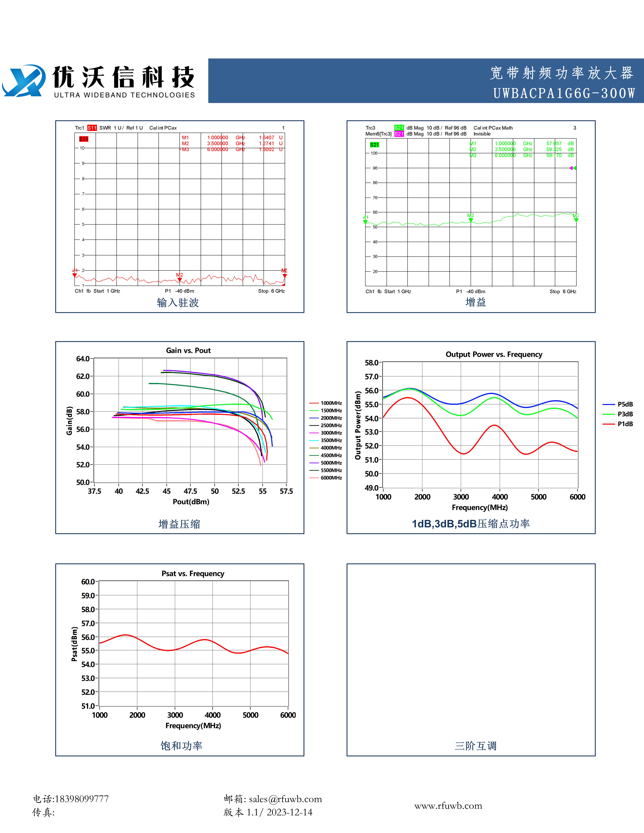Click the P1dB red legend line

click(609, 424)
